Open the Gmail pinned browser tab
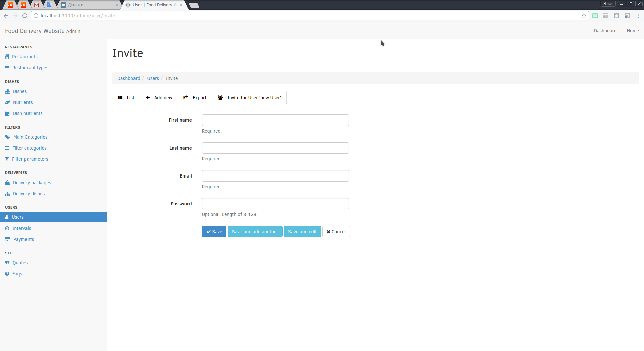Viewport: 644px width, 351px height. (37, 5)
